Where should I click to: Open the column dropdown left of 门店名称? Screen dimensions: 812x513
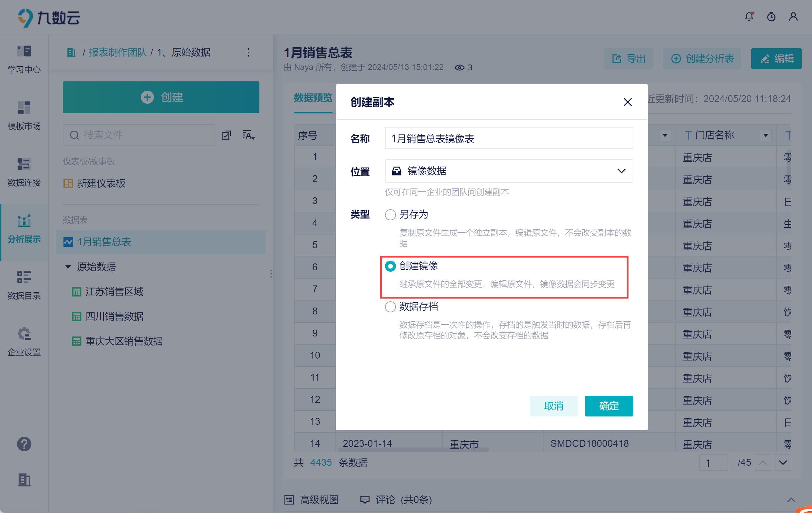point(665,135)
